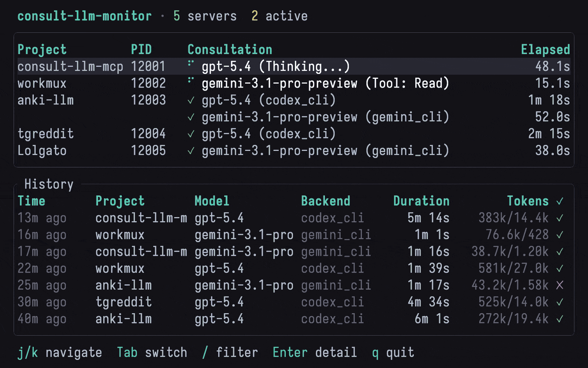Click PID 12003
Image resolution: width=588 pixels, height=368 pixels.
pyautogui.click(x=148, y=100)
